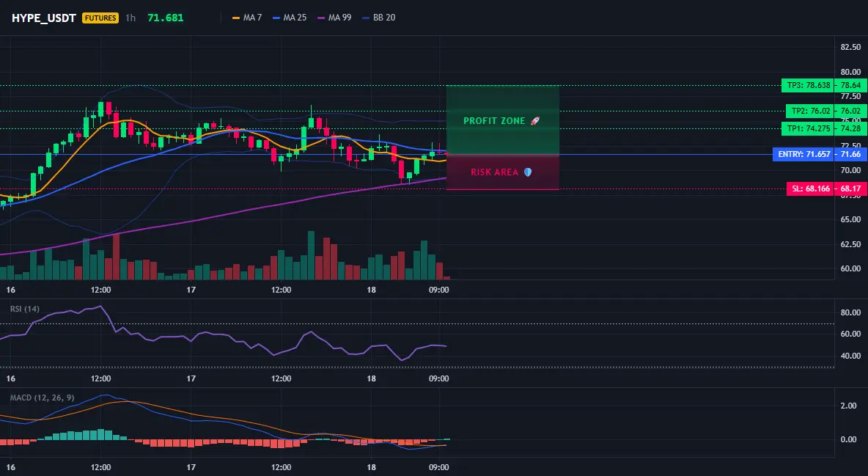Click the TP1: 74.275 green label
The image size is (868, 476).
pos(809,128)
